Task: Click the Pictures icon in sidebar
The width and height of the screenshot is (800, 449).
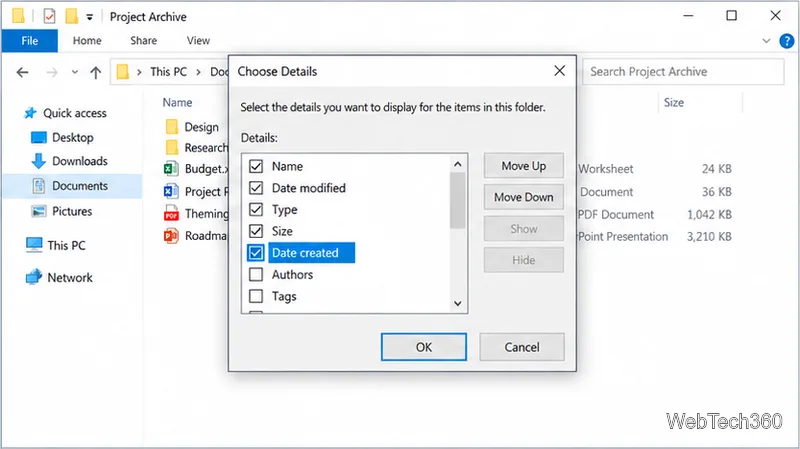Action: pyautogui.click(x=38, y=211)
